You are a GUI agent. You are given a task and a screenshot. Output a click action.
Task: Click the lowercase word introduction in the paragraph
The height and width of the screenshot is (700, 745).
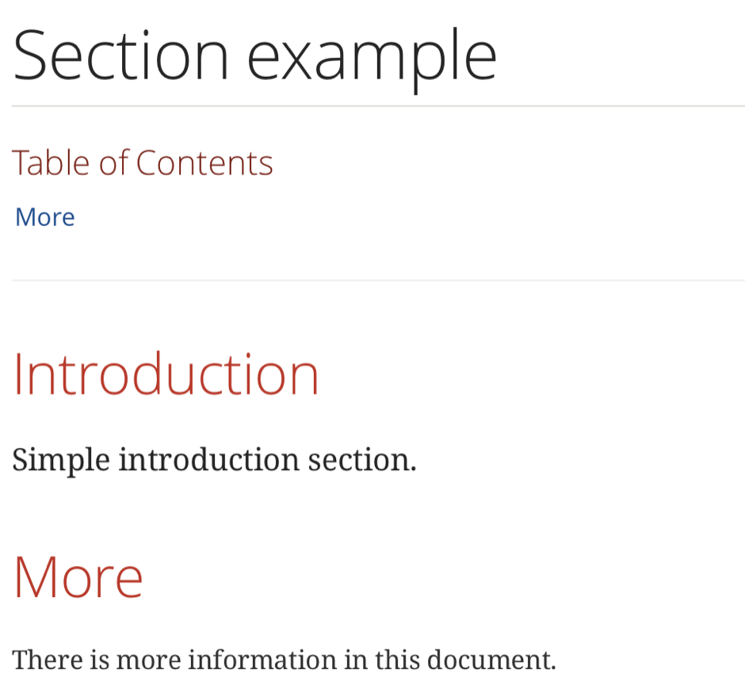point(208,460)
